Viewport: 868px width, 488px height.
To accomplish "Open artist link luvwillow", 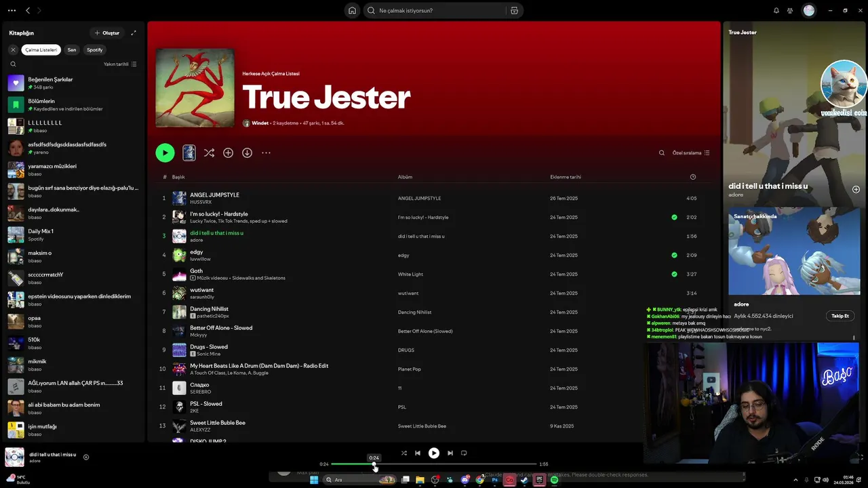I will tap(200, 259).
